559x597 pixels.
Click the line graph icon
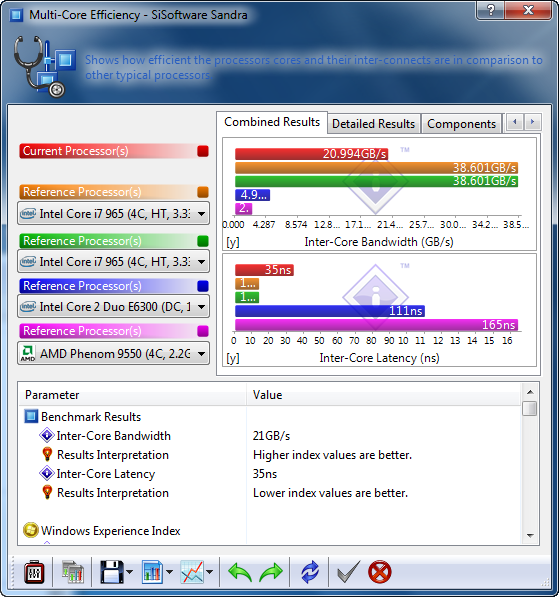192,572
